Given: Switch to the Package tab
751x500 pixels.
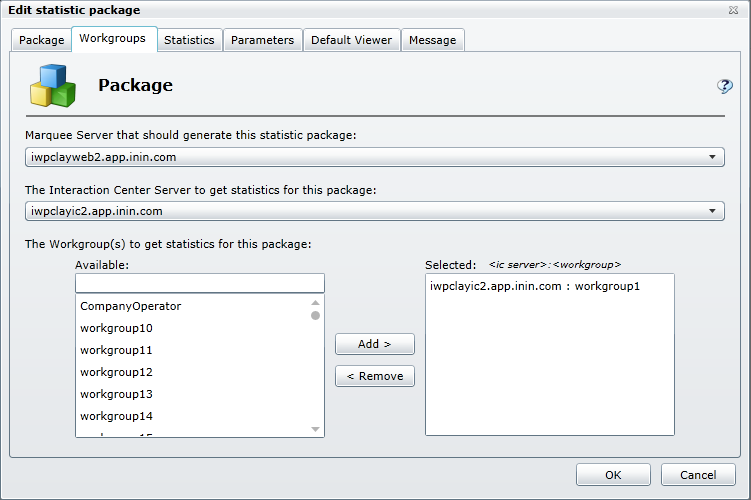Looking at the screenshot, I should point(41,40).
